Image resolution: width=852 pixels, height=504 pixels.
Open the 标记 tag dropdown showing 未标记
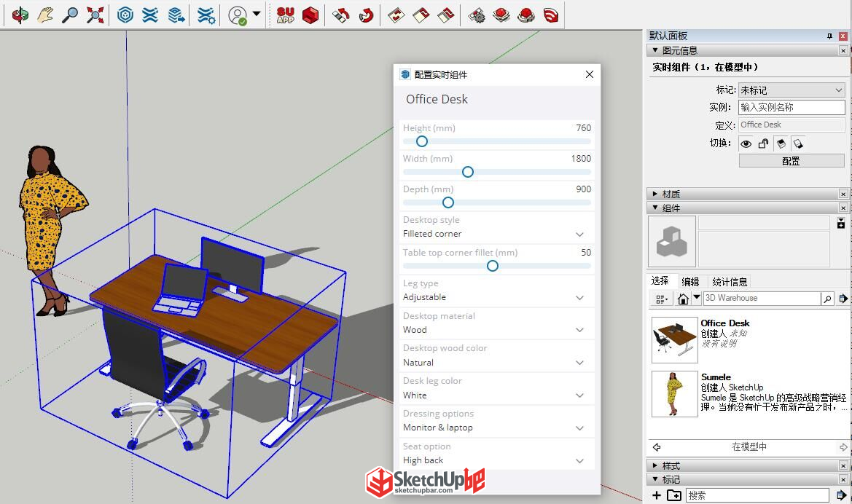point(792,90)
